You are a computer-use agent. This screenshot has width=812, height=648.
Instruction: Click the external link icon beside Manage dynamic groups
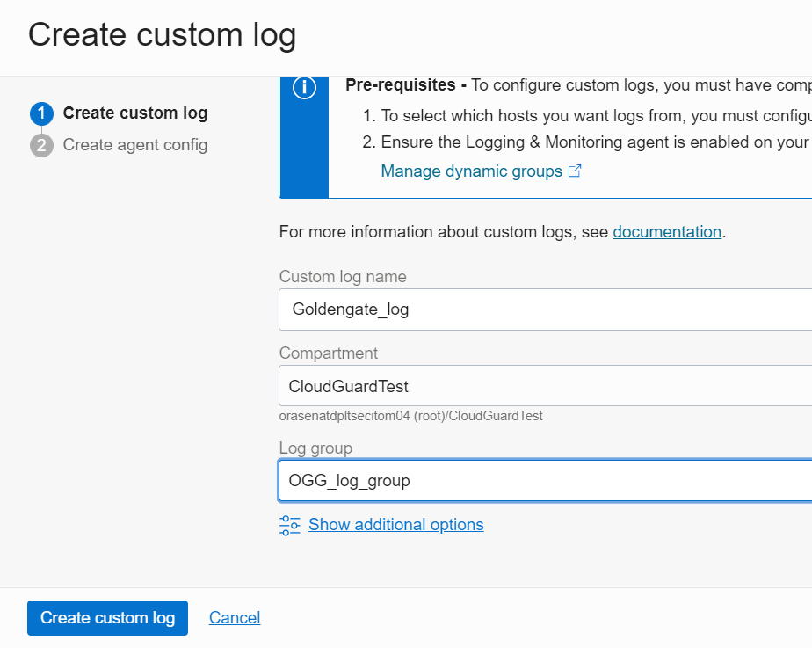point(575,171)
